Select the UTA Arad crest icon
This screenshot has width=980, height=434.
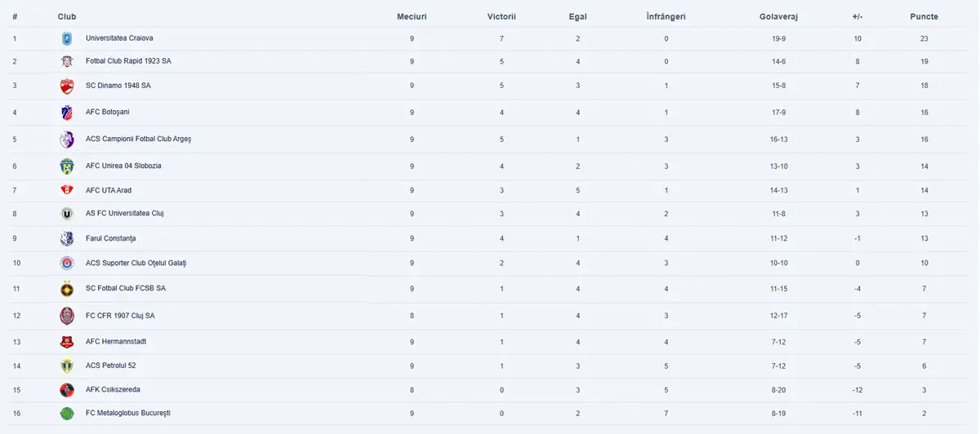coord(67,190)
